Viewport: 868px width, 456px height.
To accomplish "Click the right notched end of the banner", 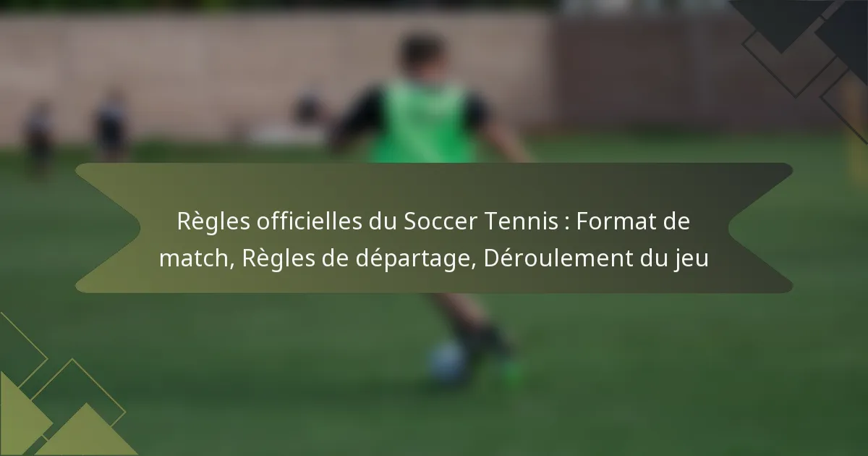I will pyautogui.click(x=759, y=228).
